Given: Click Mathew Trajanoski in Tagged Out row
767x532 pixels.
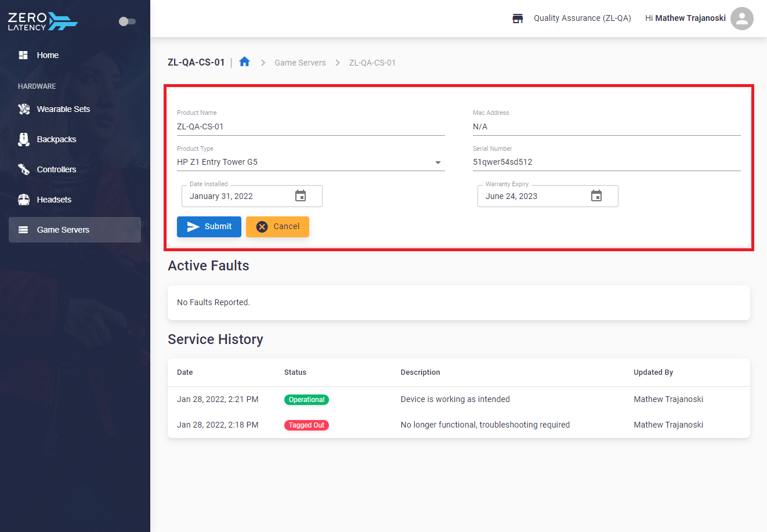Looking at the screenshot, I should [668, 425].
